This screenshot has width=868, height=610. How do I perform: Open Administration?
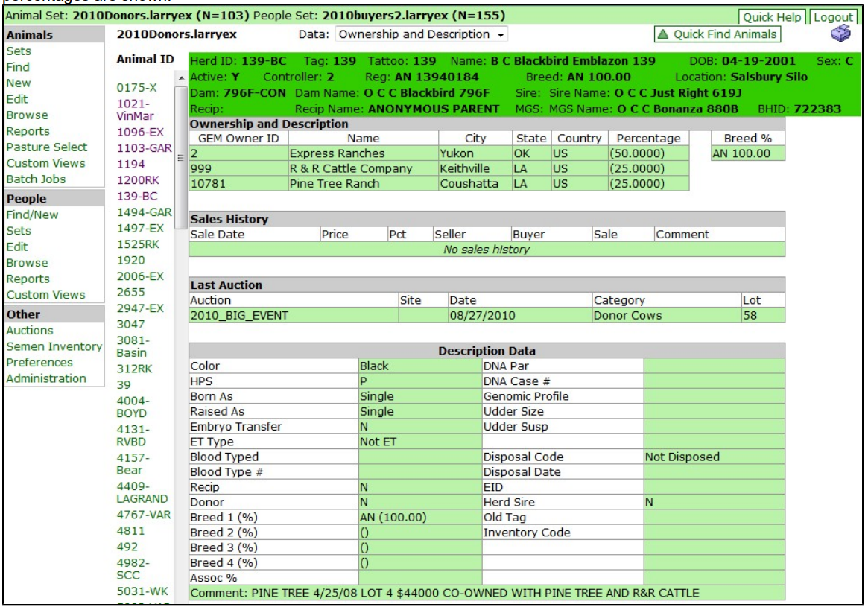(46, 378)
